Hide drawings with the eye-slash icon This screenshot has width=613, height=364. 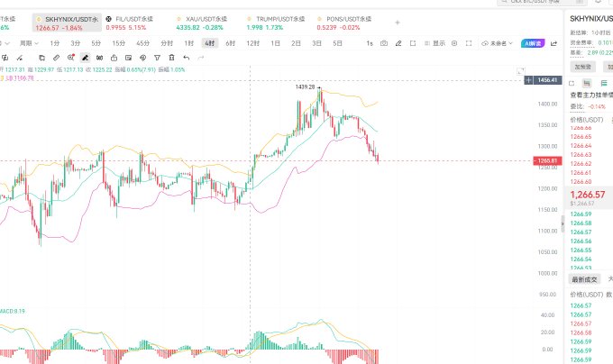pos(142,58)
